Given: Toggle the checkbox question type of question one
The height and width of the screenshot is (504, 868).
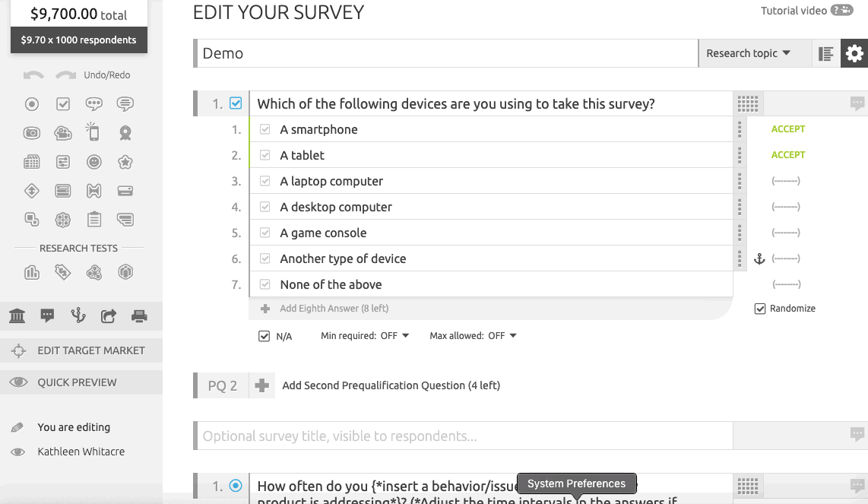Looking at the screenshot, I should [x=236, y=103].
